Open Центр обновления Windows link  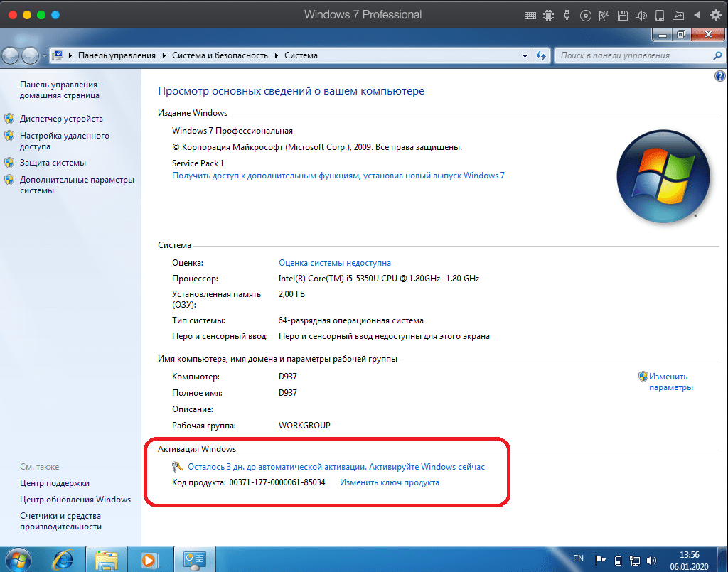pyautogui.click(x=75, y=500)
